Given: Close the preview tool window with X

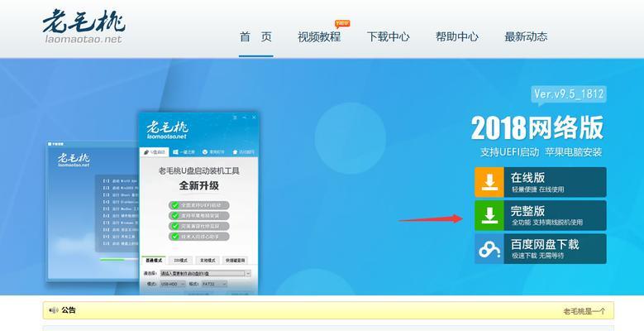Looking at the screenshot, I should (x=255, y=118).
